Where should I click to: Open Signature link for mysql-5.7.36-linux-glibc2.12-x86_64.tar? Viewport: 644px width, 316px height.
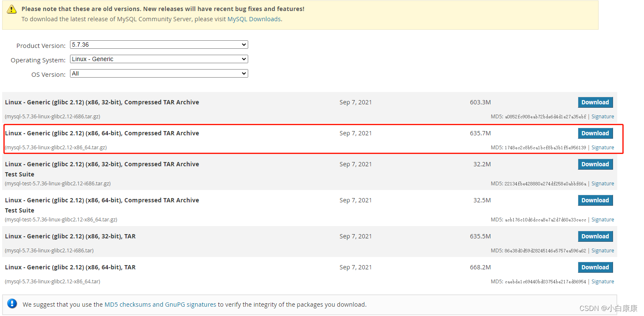(603, 282)
